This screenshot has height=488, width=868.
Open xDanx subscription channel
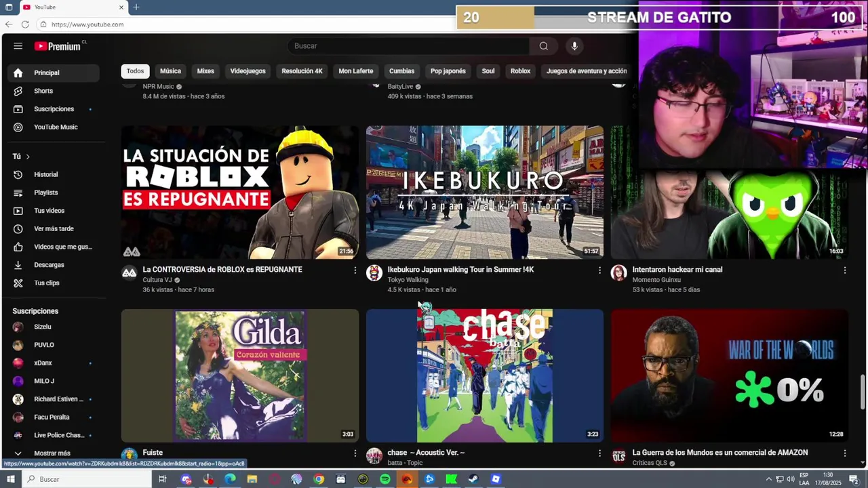point(54,363)
